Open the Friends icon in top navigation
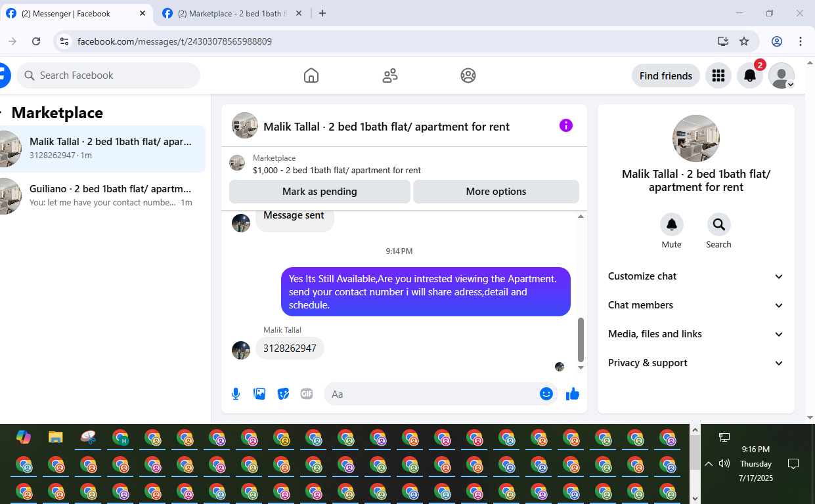Screen dimensions: 815x504 click(390, 75)
